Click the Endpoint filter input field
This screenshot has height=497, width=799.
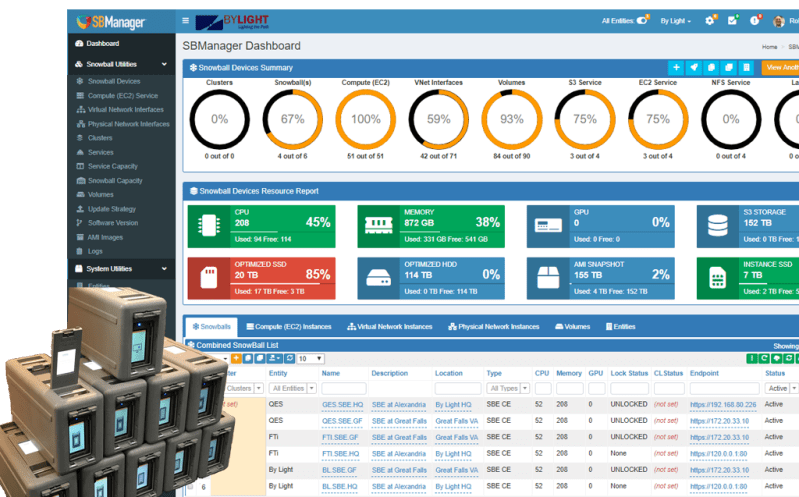pyautogui.click(x=724, y=388)
